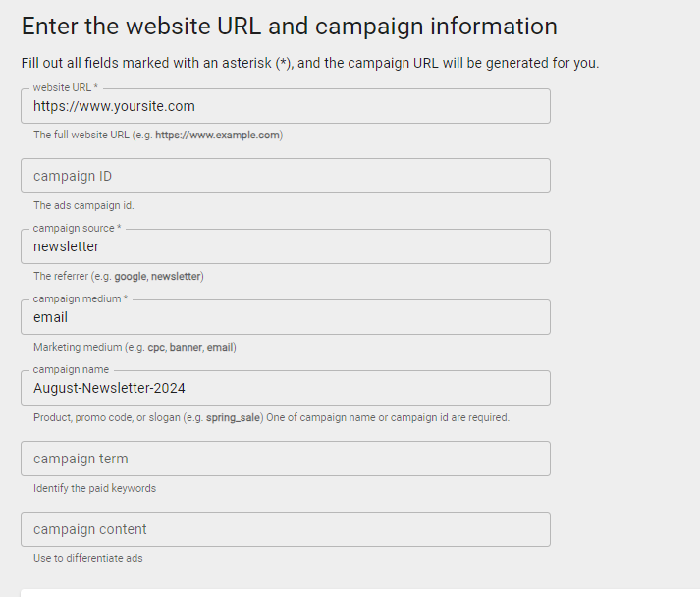Click the Product, promo code, or slogan hint

tap(271, 418)
